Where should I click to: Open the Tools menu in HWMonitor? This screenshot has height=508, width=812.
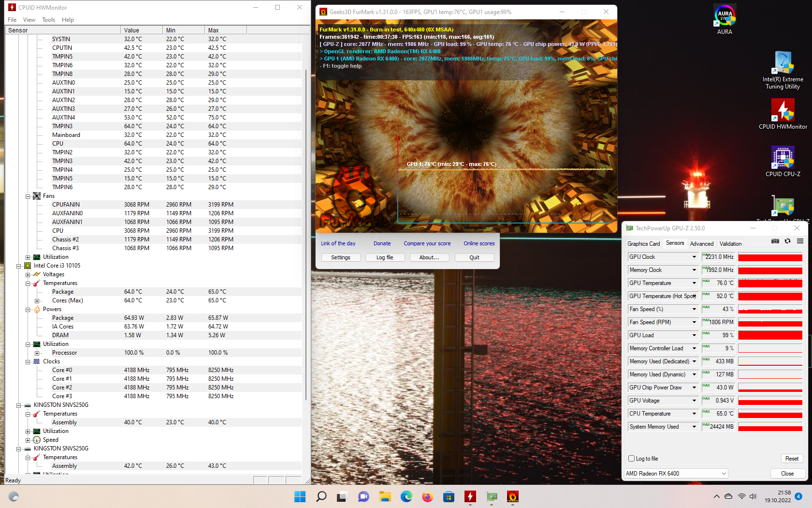(x=48, y=20)
